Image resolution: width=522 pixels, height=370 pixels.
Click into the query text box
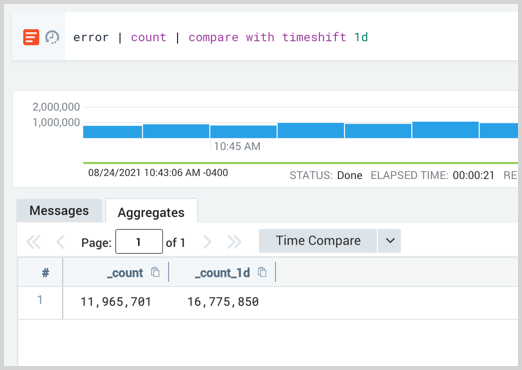click(x=291, y=37)
